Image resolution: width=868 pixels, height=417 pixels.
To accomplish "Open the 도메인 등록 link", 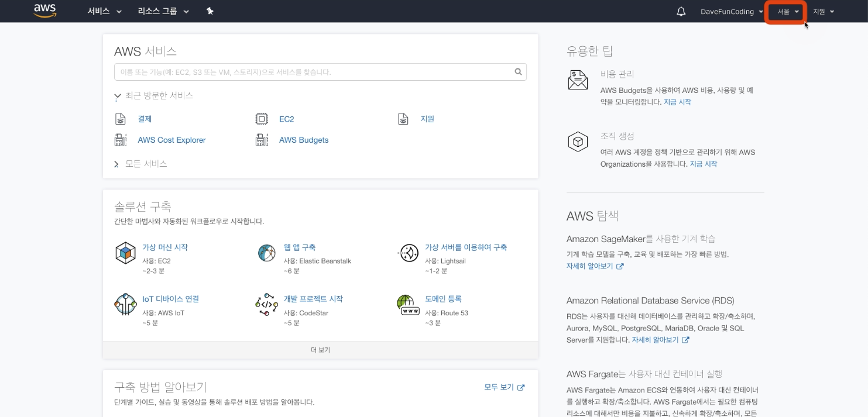I will pos(443,299).
